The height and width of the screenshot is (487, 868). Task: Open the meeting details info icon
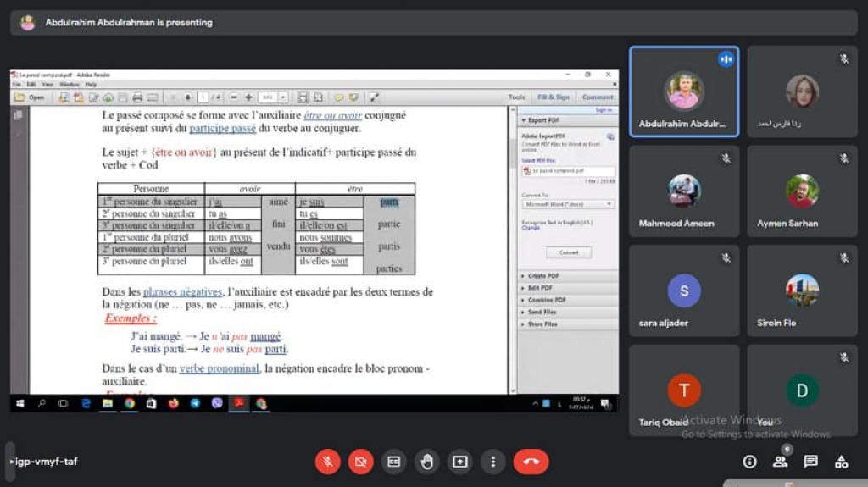pos(749,462)
